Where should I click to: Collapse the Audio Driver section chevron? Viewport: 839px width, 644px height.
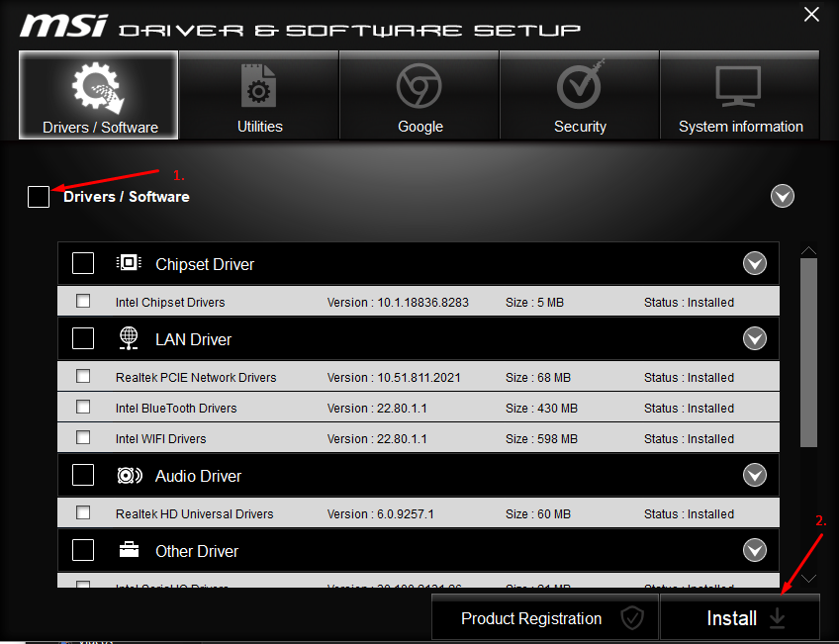coord(755,475)
